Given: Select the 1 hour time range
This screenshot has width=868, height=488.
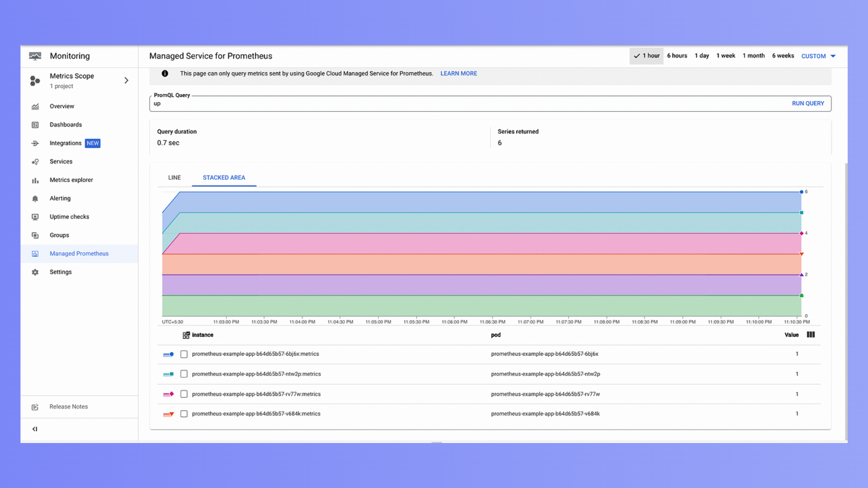Looking at the screenshot, I should coord(646,56).
